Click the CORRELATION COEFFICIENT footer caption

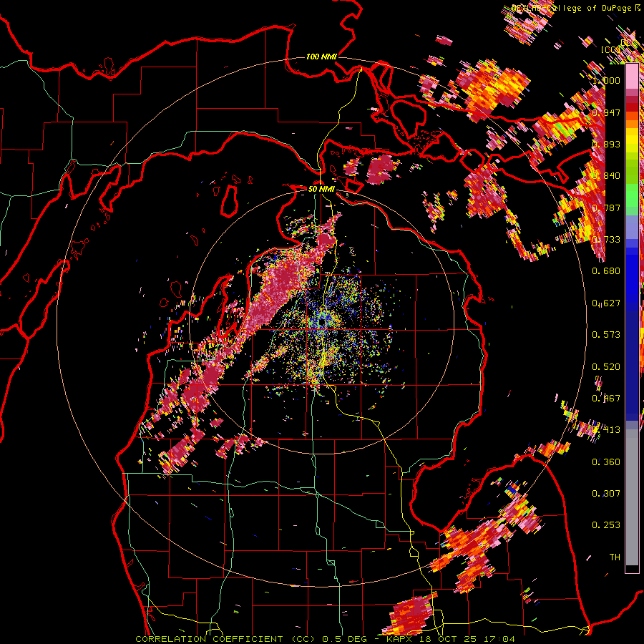(x=324, y=639)
